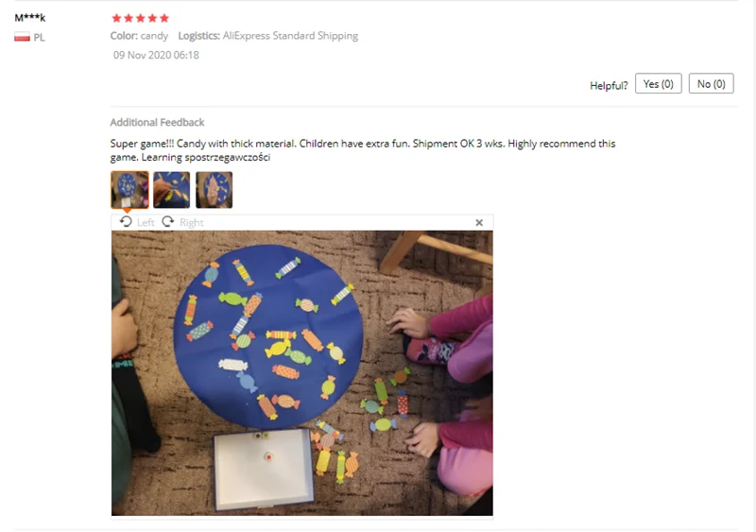Mark review unhelpful with No (0)
756x532 pixels.
(712, 84)
